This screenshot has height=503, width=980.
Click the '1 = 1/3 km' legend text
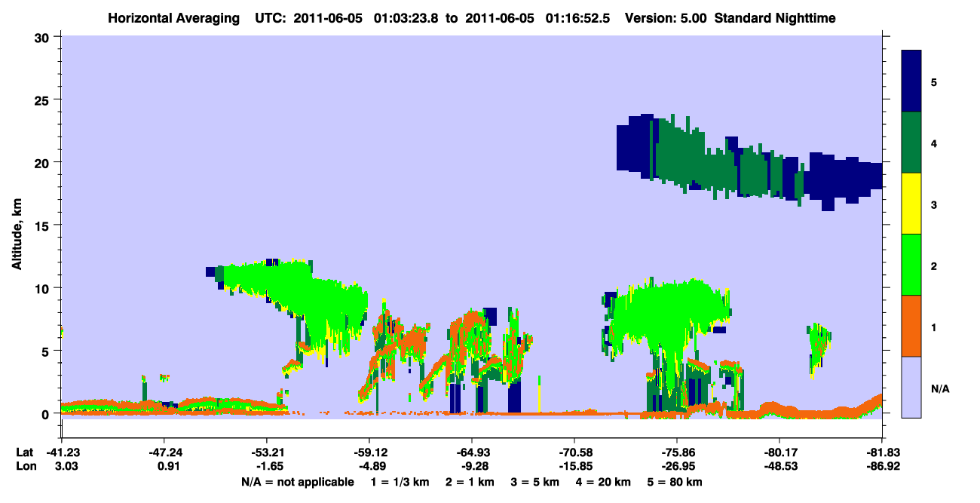[400, 482]
